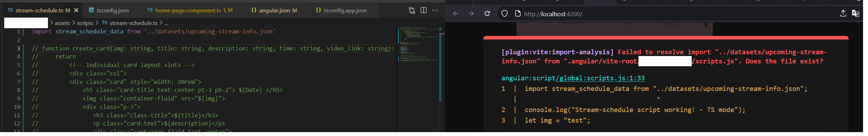Image resolution: width=868 pixels, height=136 pixels.
Task: Go back in the browser
Action: click(456, 14)
